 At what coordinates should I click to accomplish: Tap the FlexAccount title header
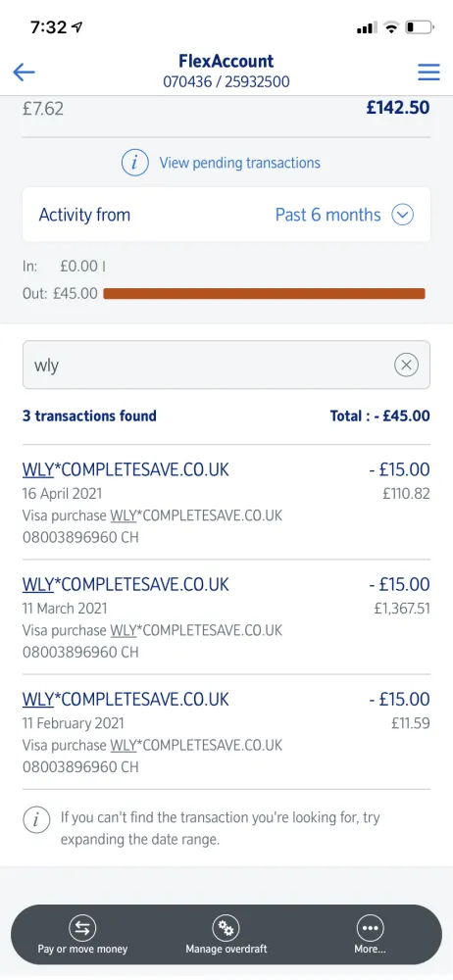click(226, 61)
